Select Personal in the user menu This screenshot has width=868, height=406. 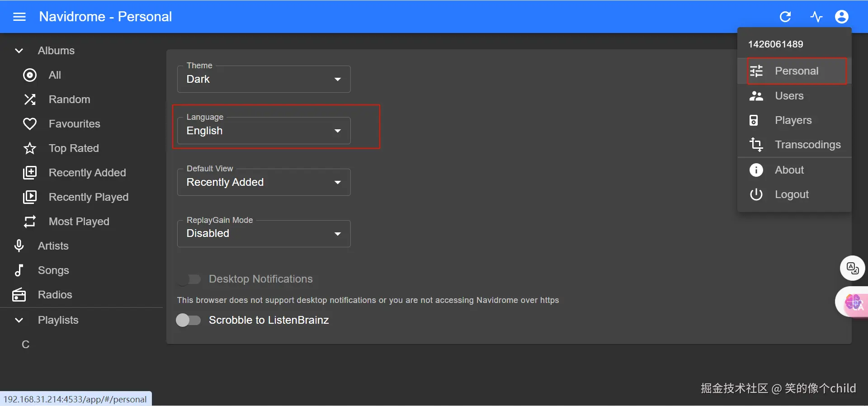tap(795, 71)
